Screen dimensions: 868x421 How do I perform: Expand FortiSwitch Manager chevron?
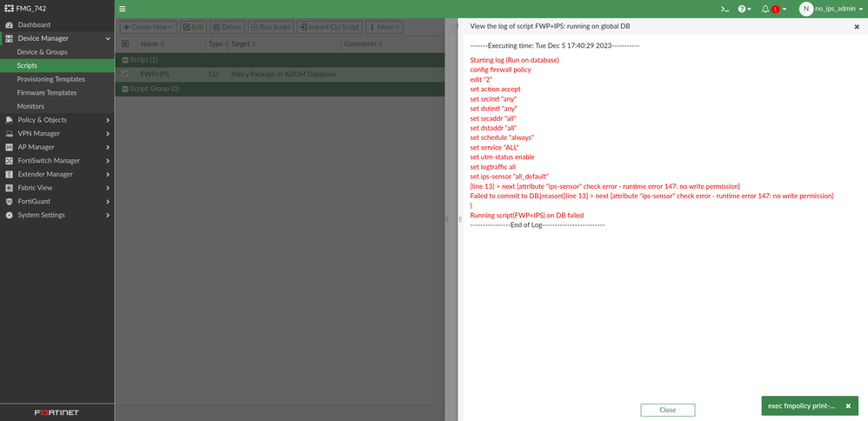108,161
